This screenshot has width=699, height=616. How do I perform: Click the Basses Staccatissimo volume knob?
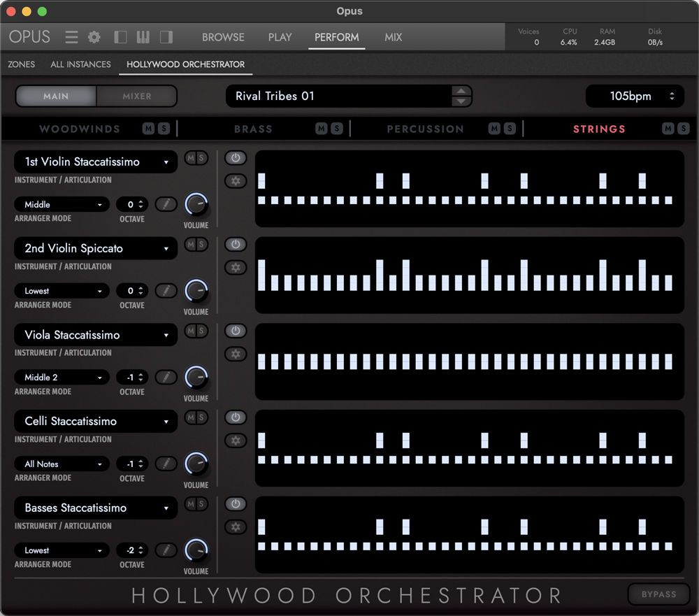pos(196,550)
